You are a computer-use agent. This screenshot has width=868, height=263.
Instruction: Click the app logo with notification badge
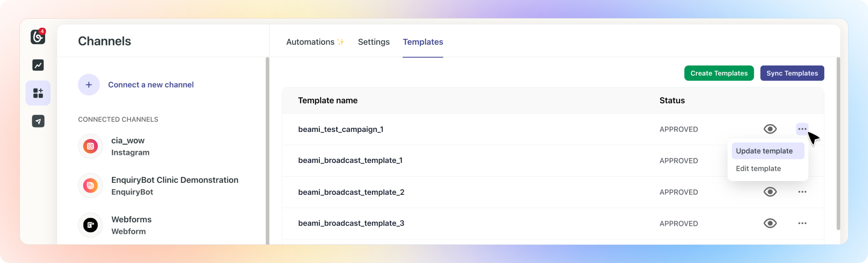[x=38, y=37]
